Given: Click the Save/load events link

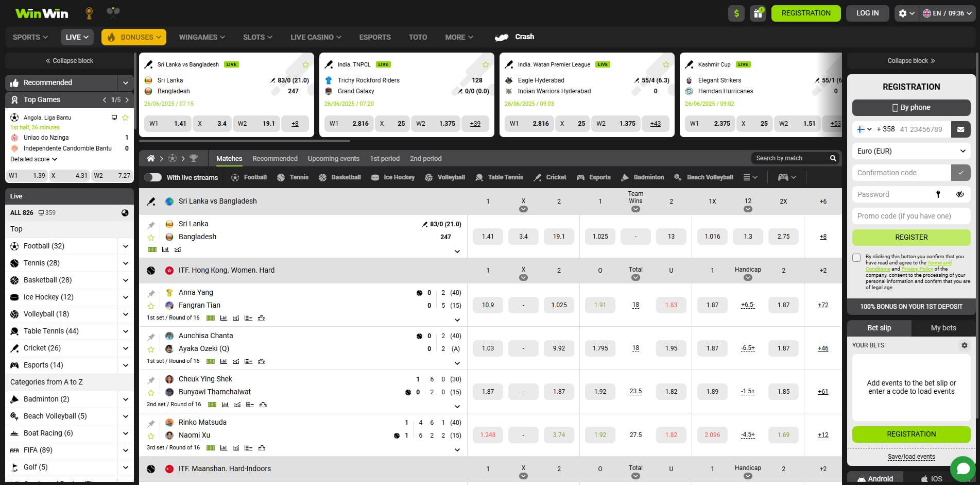Looking at the screenshot, I should coord(911,457).
